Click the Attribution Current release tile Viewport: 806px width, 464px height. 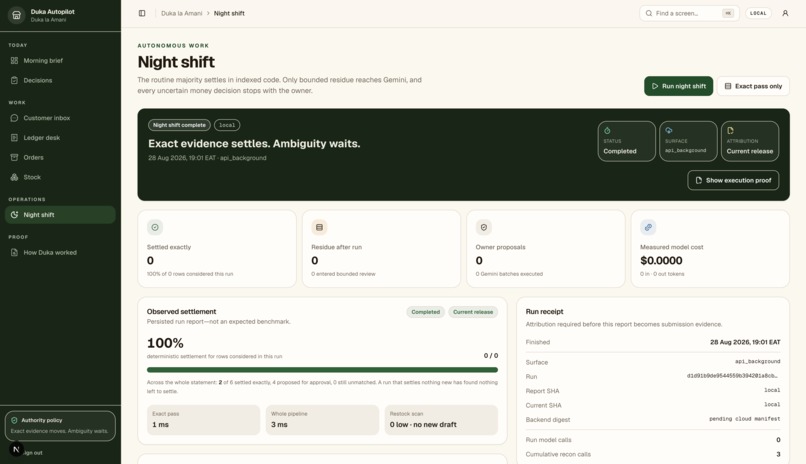749,141
